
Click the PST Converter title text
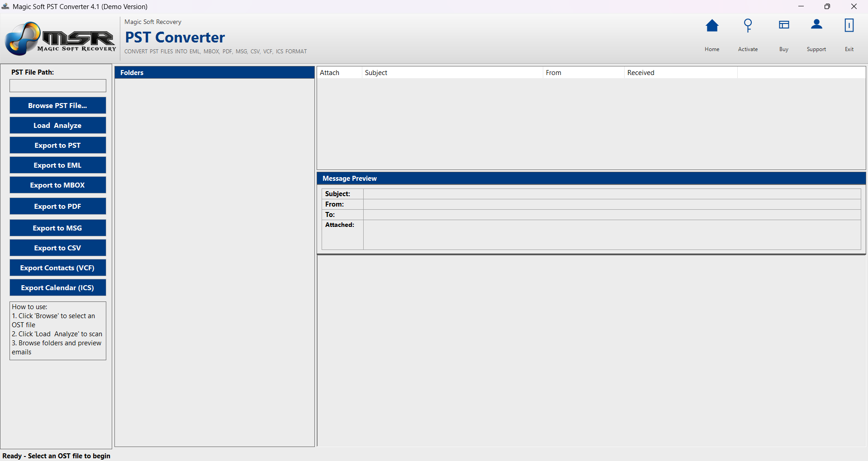click(x=175, y=38)
